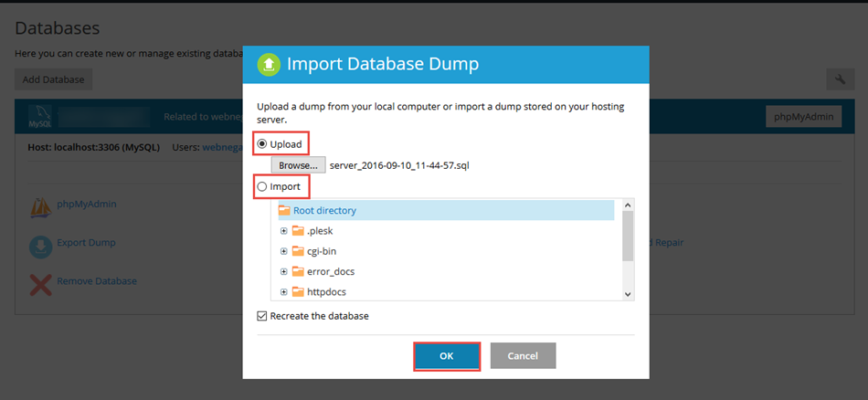Select the Upload radio button

(263, 144)
